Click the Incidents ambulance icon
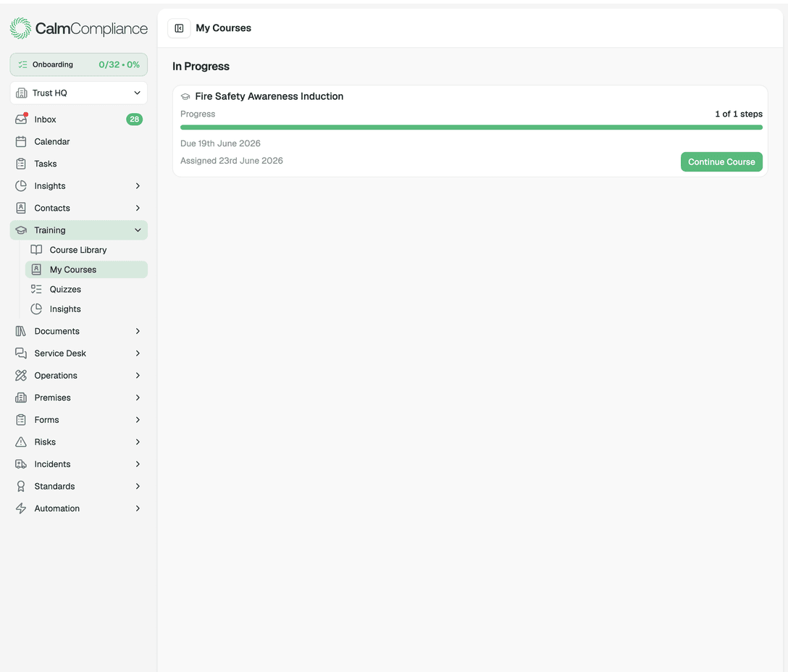 [21, 464]
